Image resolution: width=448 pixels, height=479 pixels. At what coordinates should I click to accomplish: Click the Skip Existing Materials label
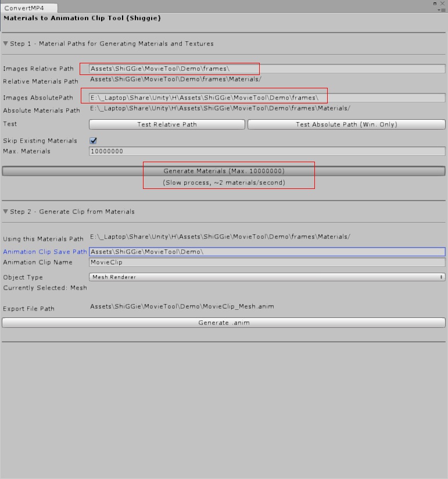[x=40, y=141]
